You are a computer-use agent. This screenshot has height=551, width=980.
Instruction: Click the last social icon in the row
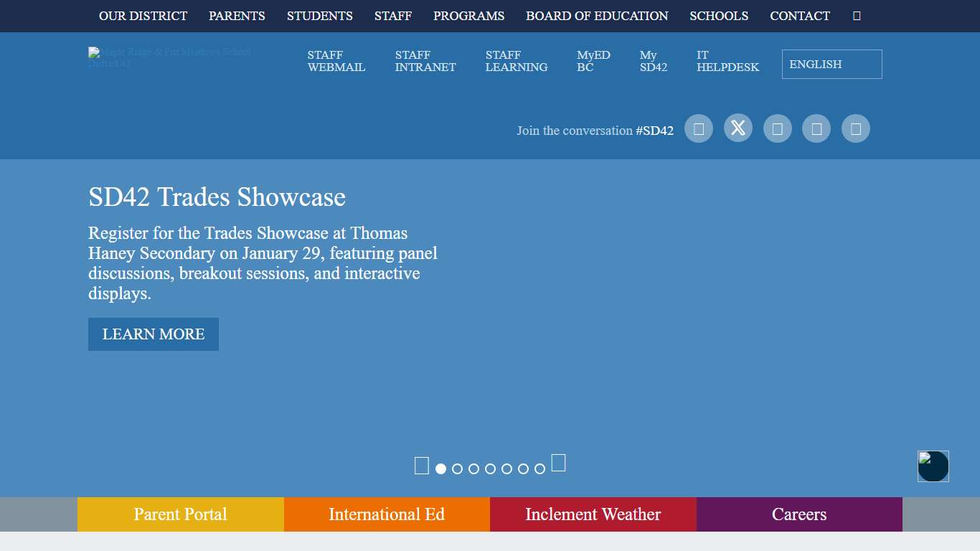855,128
